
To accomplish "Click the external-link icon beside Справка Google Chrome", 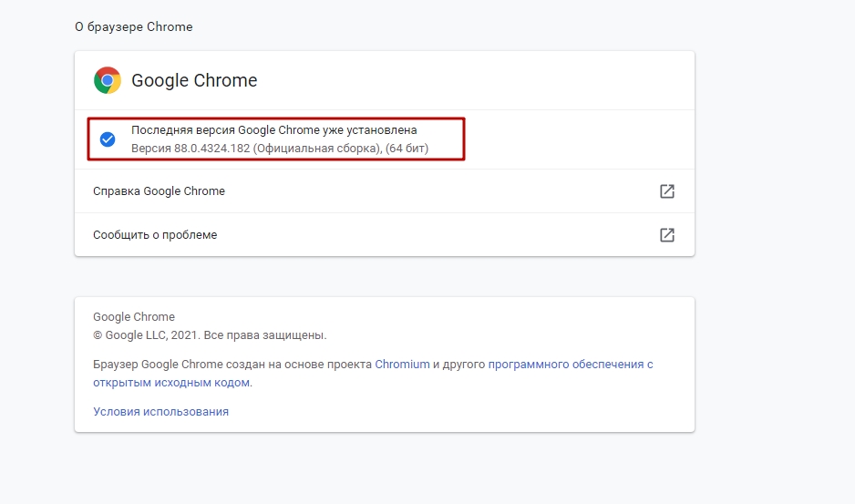I will click(x=667, y=191).
